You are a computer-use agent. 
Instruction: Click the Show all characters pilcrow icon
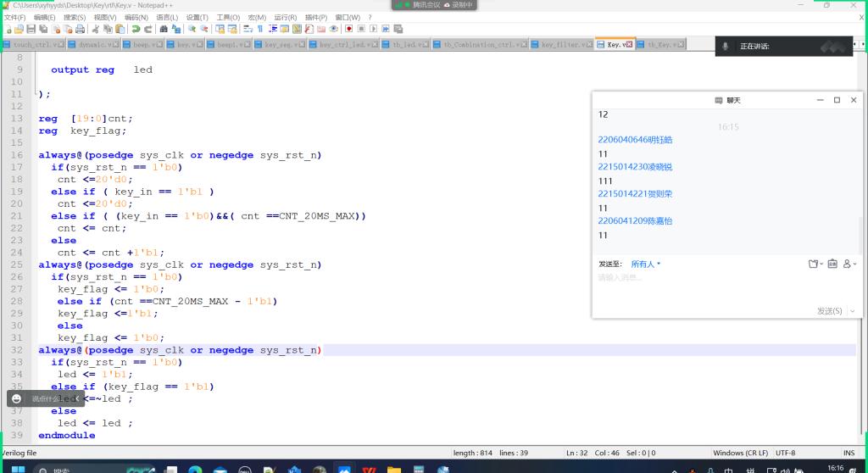260,29
